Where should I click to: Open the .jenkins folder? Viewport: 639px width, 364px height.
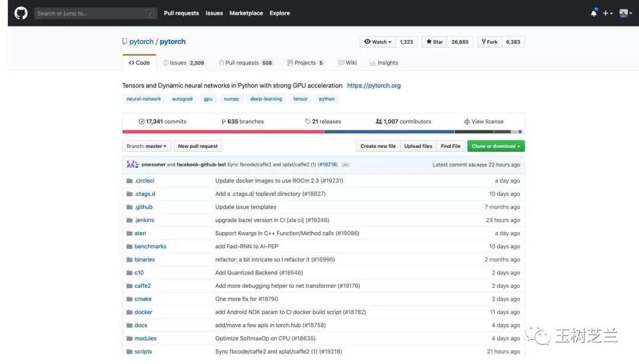144,220
